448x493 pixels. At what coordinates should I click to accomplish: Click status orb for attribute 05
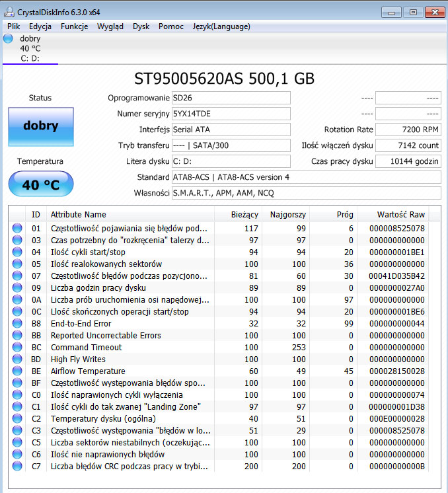17,264
